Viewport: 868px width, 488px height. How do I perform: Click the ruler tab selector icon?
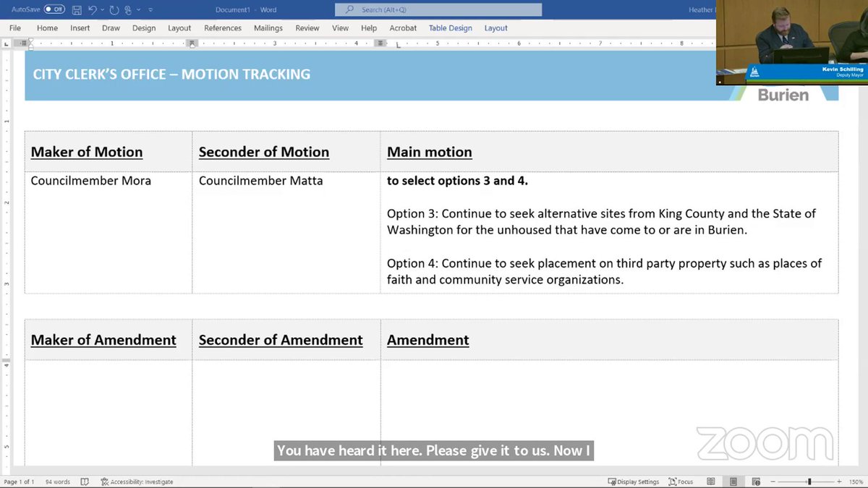(7, 43)
